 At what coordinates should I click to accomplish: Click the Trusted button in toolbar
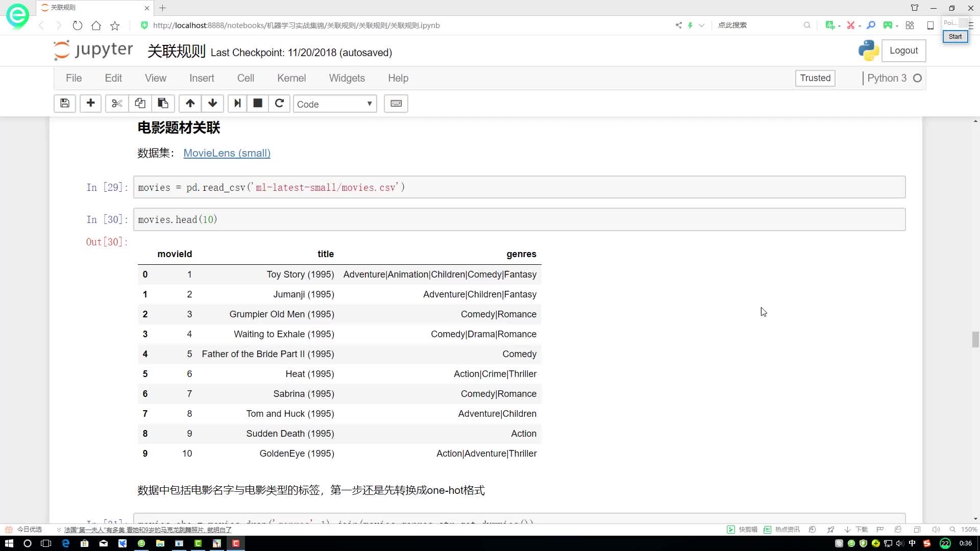[816, 78]
